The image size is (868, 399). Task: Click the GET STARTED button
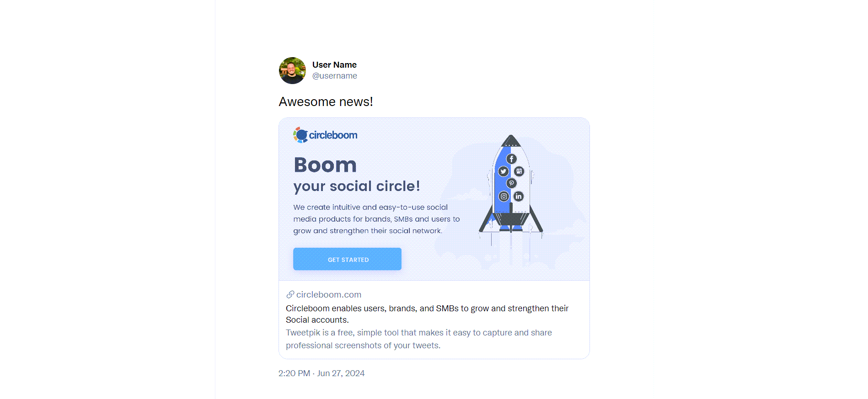(x=347, y=259)
